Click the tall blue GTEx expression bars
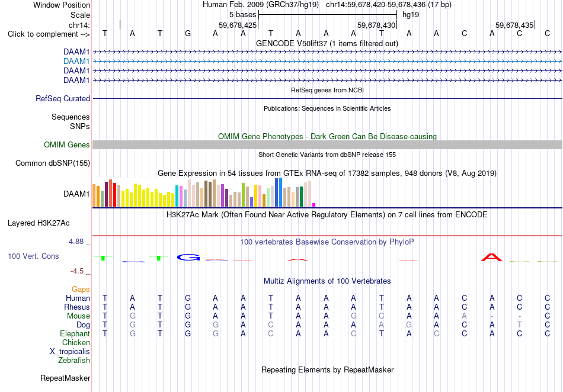Viewport: 563px width, 392px height. click(x=279, y=192)
